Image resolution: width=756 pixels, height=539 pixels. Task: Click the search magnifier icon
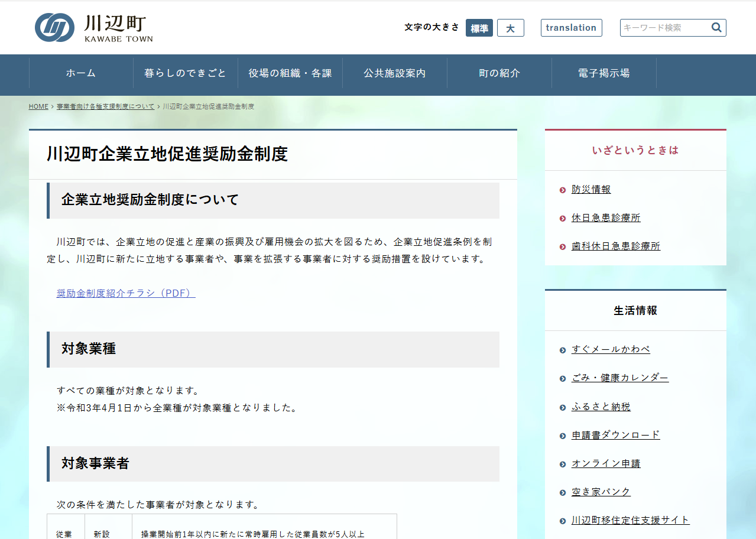[716, 27]
